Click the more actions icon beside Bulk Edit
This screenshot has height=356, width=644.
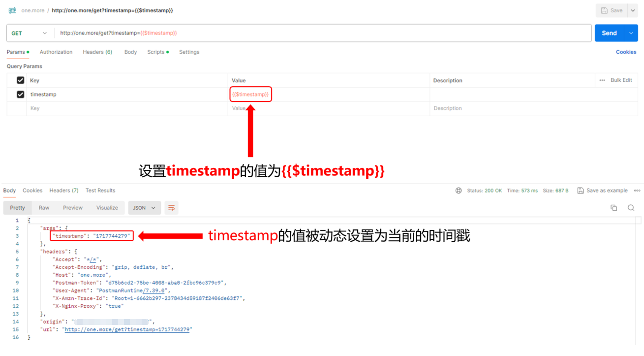coord(602,80)
